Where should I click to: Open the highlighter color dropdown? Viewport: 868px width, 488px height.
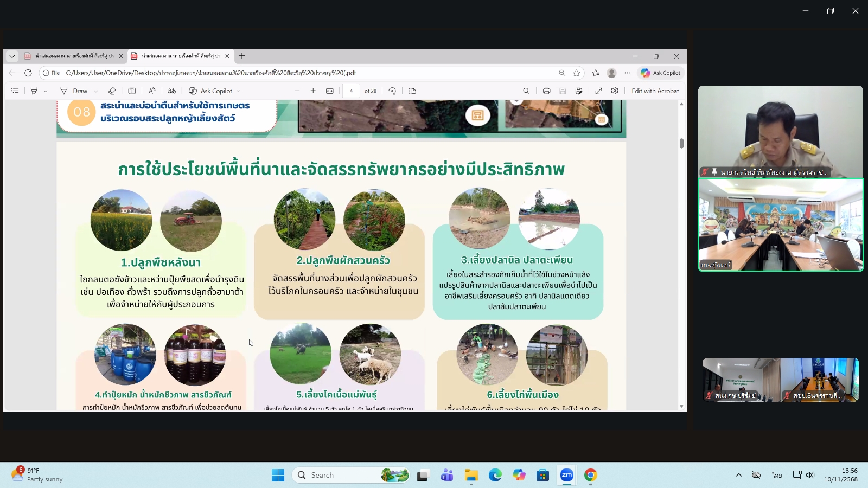point(44,91)
